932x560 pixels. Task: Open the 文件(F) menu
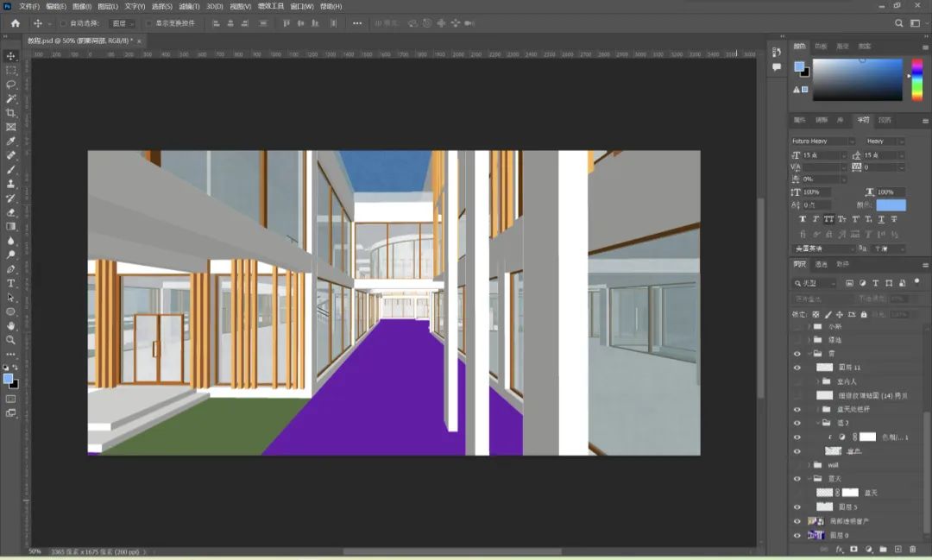tap(29, 6)
